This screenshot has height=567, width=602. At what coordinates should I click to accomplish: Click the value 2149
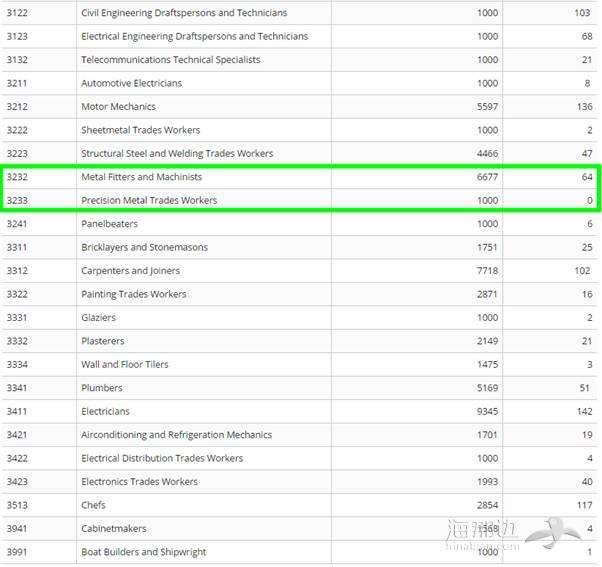coord(487,341)
